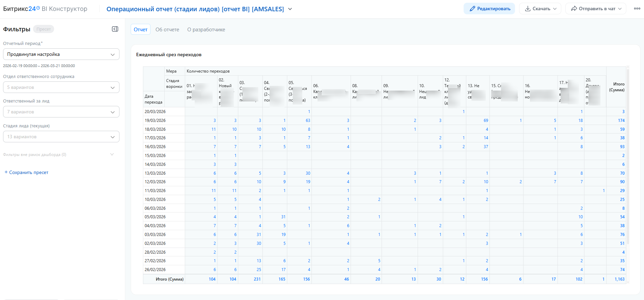Viewport: 644px width, 300px height.
Task: Open the Стадия лида (текущая) dropdown
Action: point(61,137)
